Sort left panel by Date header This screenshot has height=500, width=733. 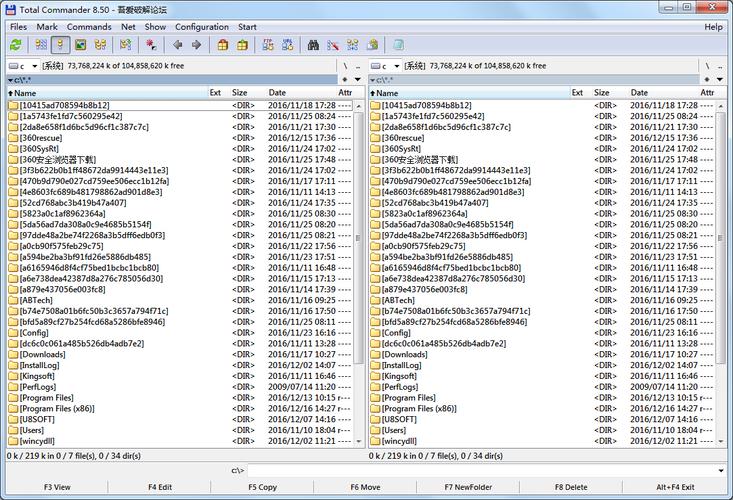301,93
